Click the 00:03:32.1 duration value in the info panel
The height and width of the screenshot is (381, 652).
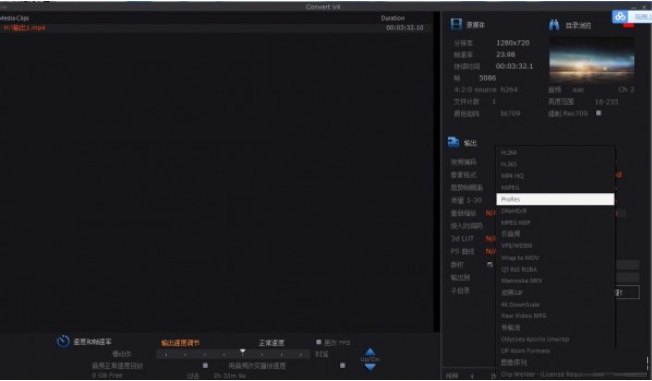tap(514, 66)
